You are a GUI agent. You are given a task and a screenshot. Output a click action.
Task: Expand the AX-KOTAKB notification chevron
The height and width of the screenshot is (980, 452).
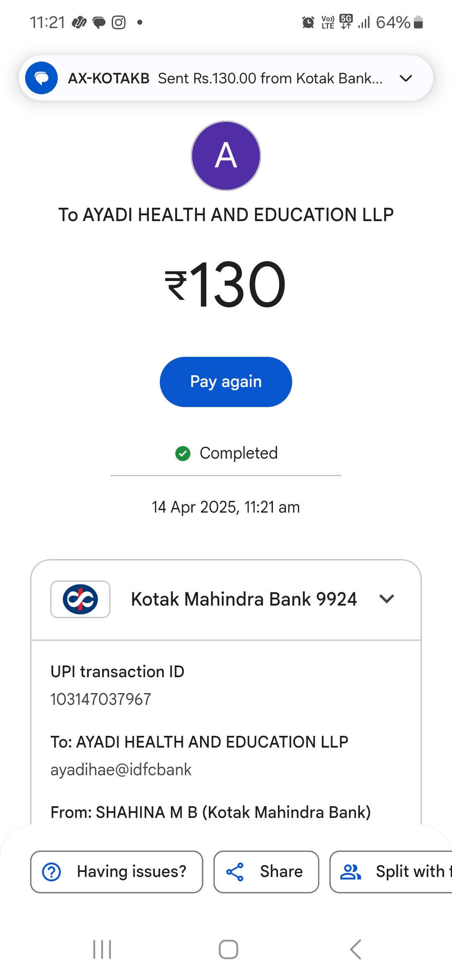click(406, 78)
